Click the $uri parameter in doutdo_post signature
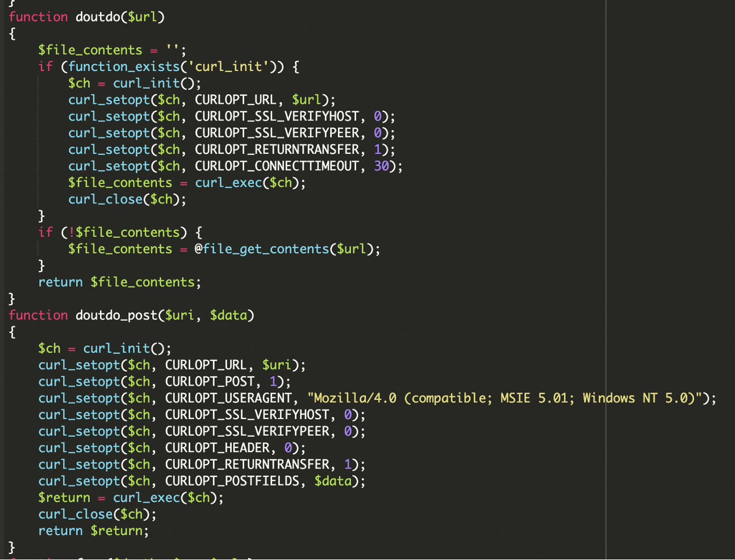The image size is (735, 560). tap(179, 315)
